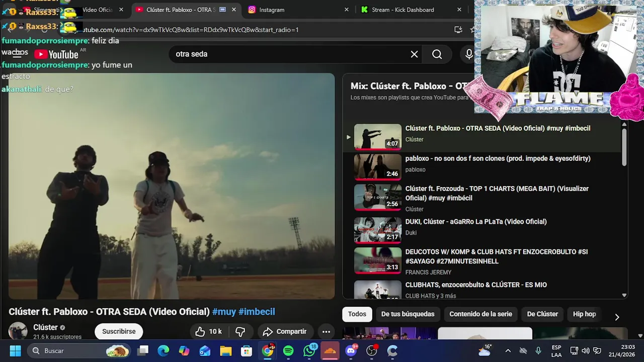Like the video with thumbs-up 10 k

[x=208, y=331]
